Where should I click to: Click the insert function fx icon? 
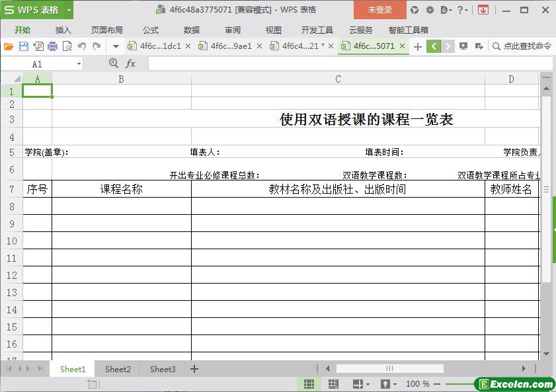pyautogui.click(x=131, y=63)
